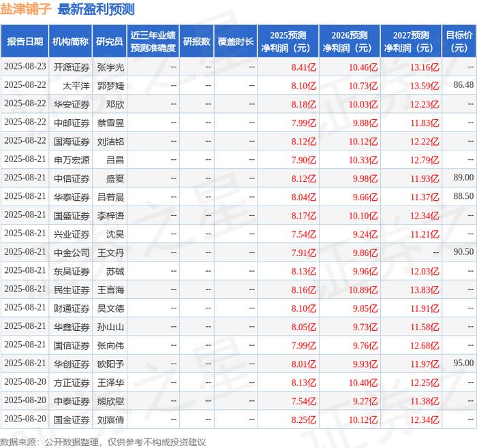Select the 申万宏源 institution cell

tap(72, 160)
